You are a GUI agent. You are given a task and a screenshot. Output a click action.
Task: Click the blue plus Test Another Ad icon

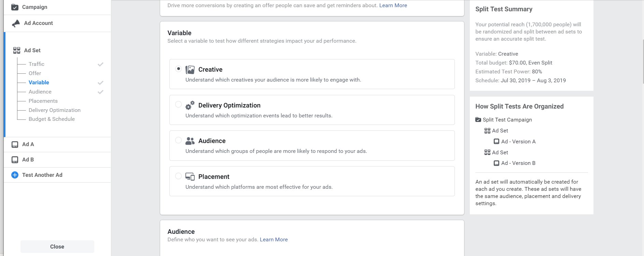[x=15, y=175]
